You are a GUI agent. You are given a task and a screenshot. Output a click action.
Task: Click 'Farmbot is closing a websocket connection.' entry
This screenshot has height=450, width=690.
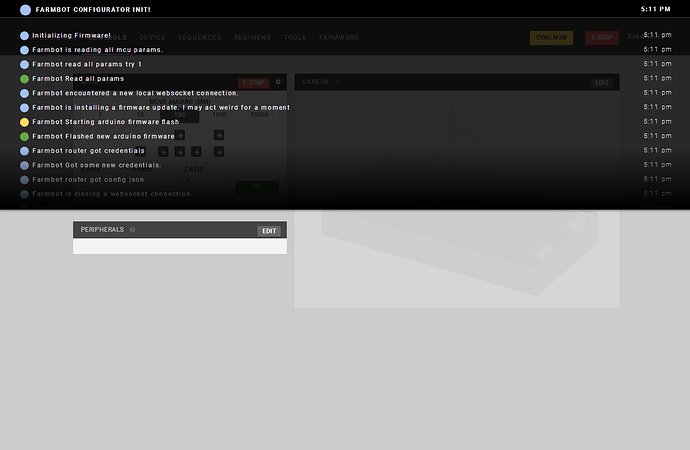112,194
